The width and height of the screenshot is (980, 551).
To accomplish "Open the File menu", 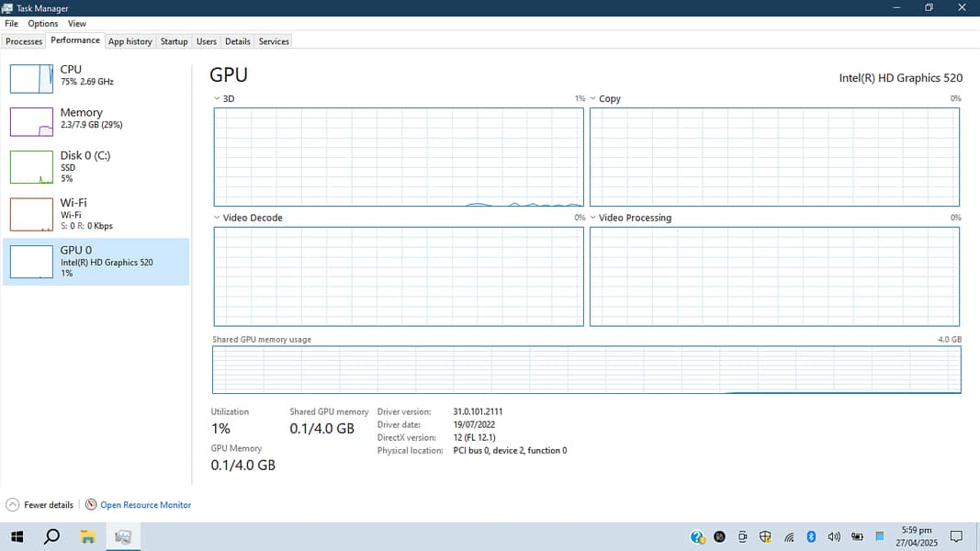I will click(11, 24).
